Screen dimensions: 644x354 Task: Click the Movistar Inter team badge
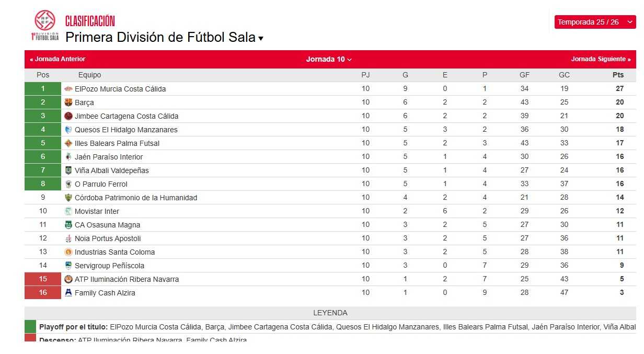pos(68,211)
